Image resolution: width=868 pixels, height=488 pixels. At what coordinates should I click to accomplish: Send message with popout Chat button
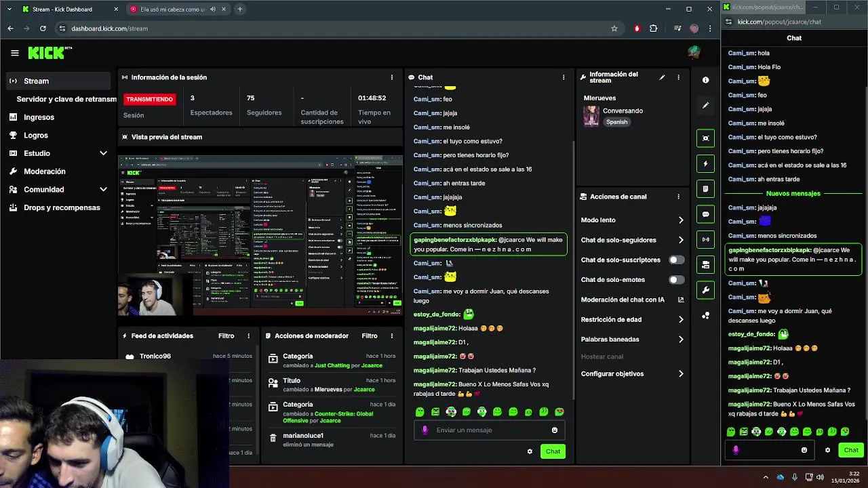tap(851, 450)
